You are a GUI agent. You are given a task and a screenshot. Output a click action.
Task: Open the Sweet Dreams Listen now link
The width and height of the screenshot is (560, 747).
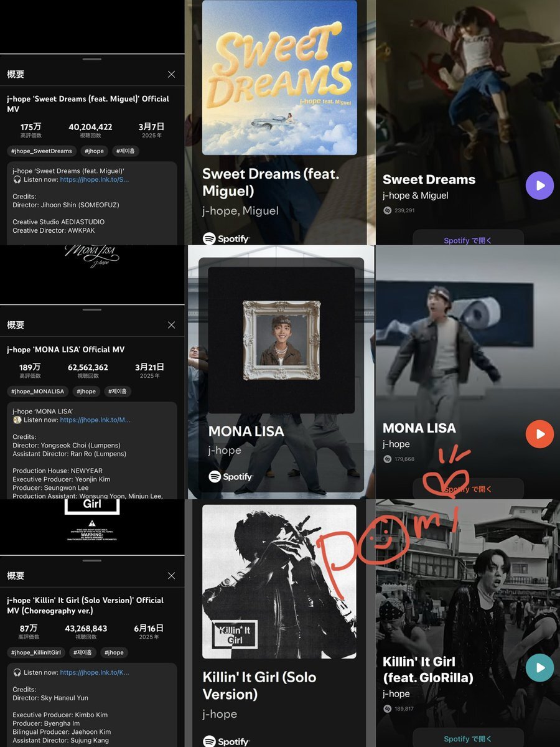tap(95, 179)
